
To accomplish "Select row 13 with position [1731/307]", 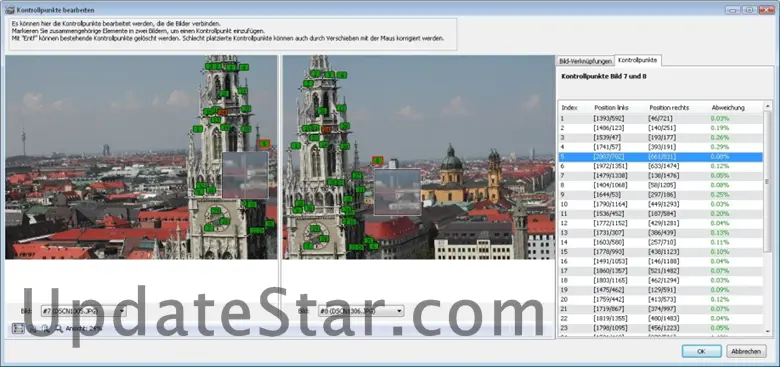I will tap(661, 233).
